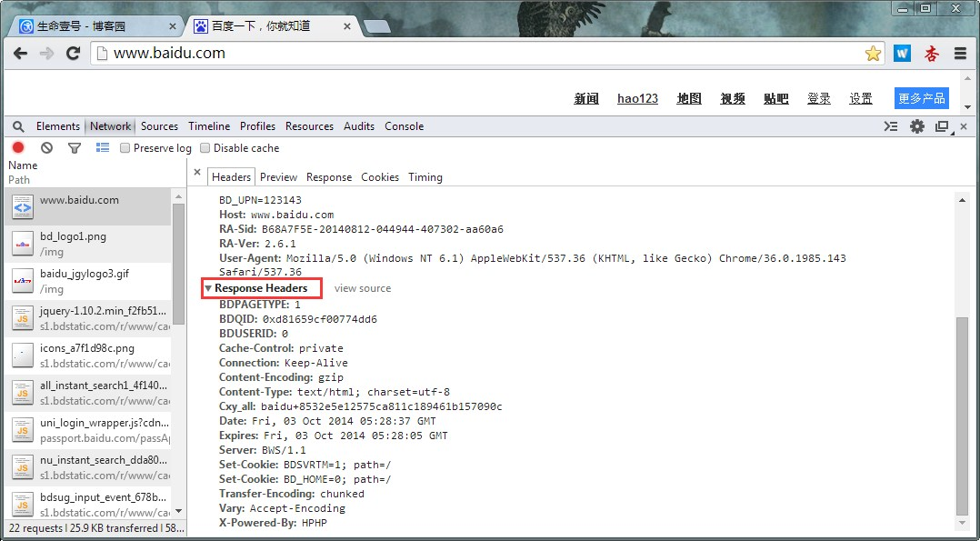Switch to the Network panel tab
The height and width of the screenshot is (541, 980).
pos(111,126)
